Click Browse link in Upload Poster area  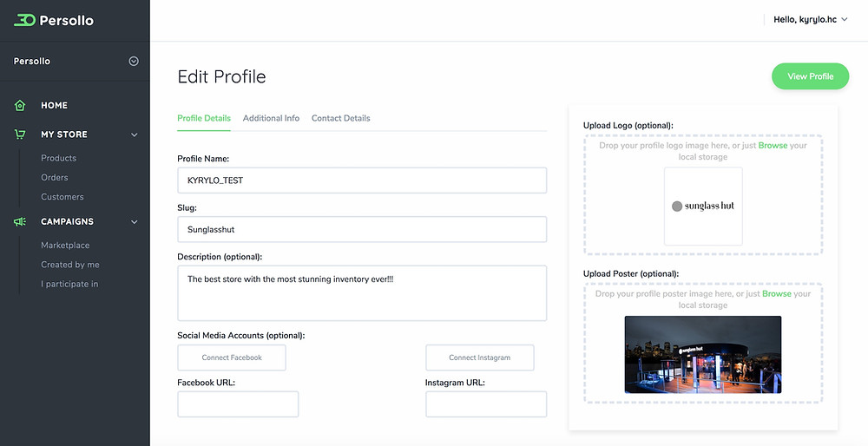[777, 294]
